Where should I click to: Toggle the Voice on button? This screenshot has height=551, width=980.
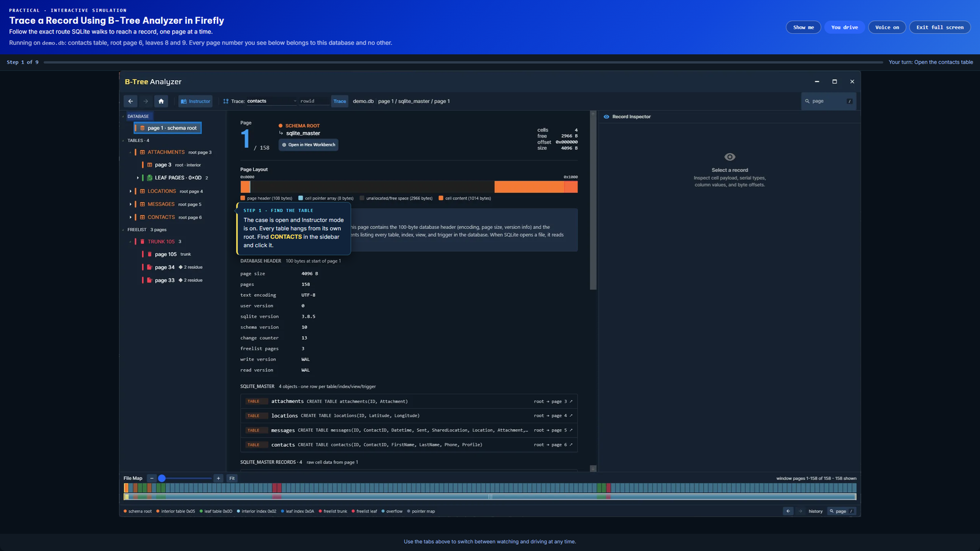[887, 27]
